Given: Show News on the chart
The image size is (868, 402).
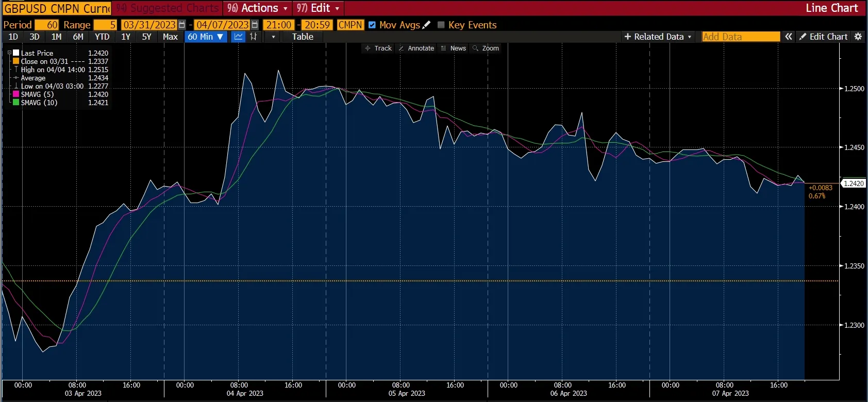Looking at the screenshot, I should (454, 48).
